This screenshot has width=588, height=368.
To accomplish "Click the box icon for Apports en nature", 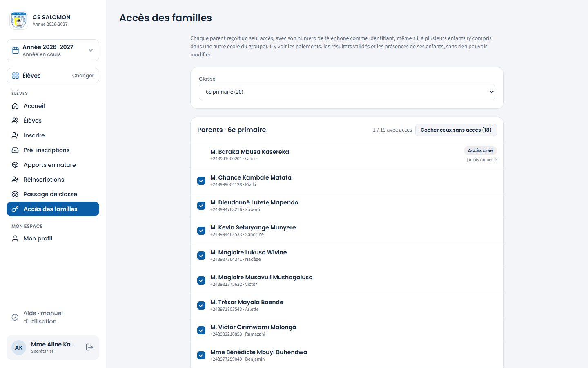I will 15,165.
